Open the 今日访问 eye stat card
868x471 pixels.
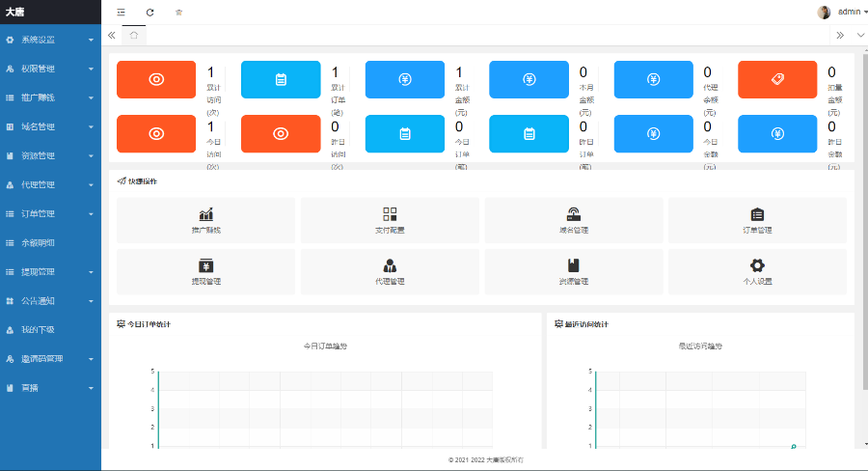click(x=156, y=133)
